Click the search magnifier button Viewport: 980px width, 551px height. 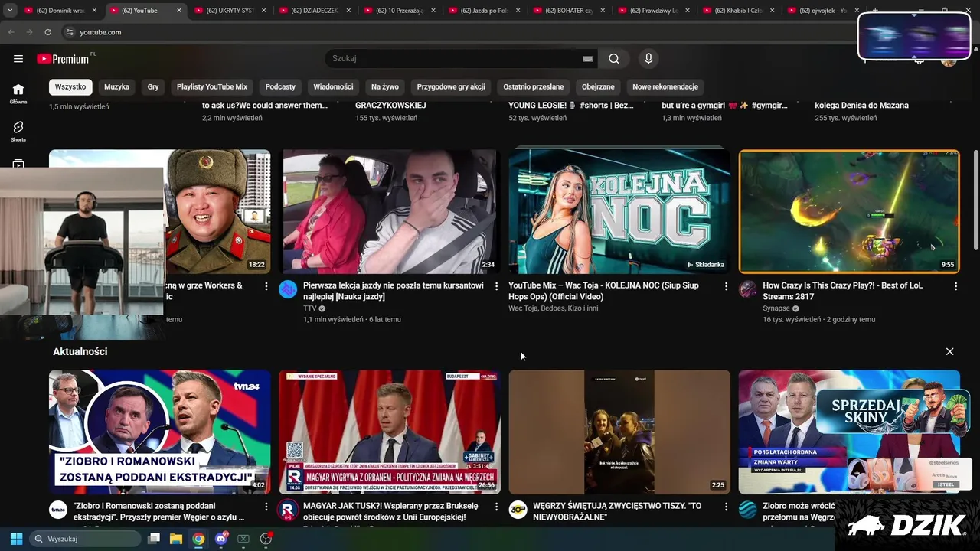tap(614, 59)
